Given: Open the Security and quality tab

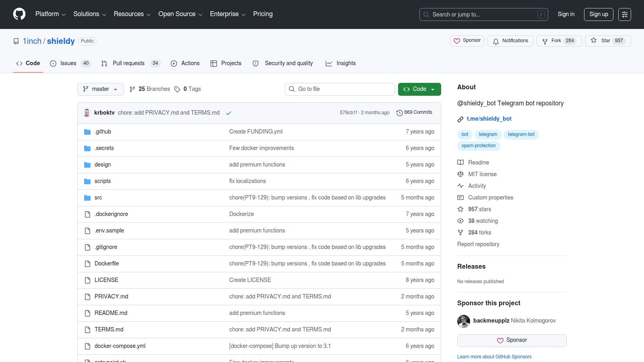Looking at the screenshot, I should click(x=283, y=64).
